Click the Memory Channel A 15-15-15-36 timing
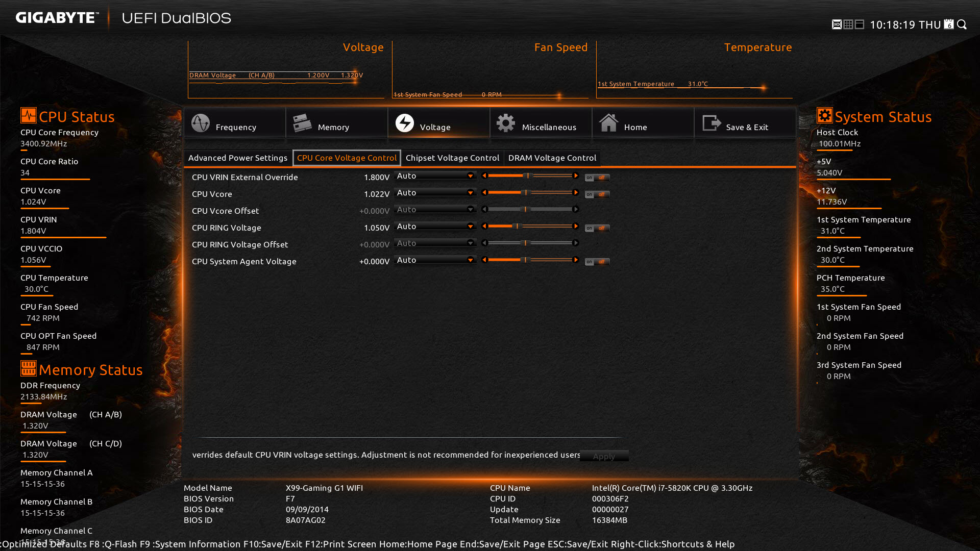This screenshot has height=551, width=980. (42, 484)
